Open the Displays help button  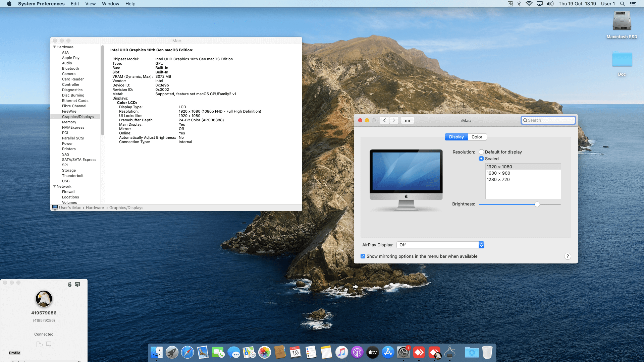(x=568, y=256)
